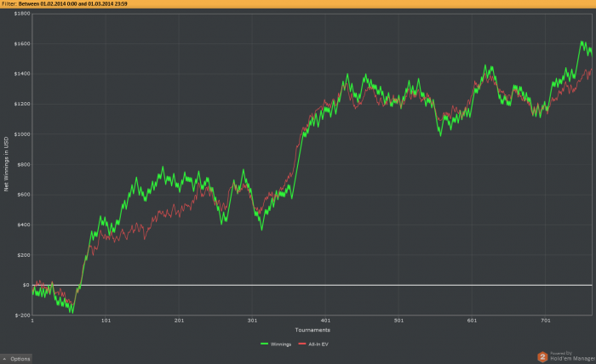The width and height of the screenshot is (596, 364).
Task: Expand the Options panel arrow
Action: [4, 359]
